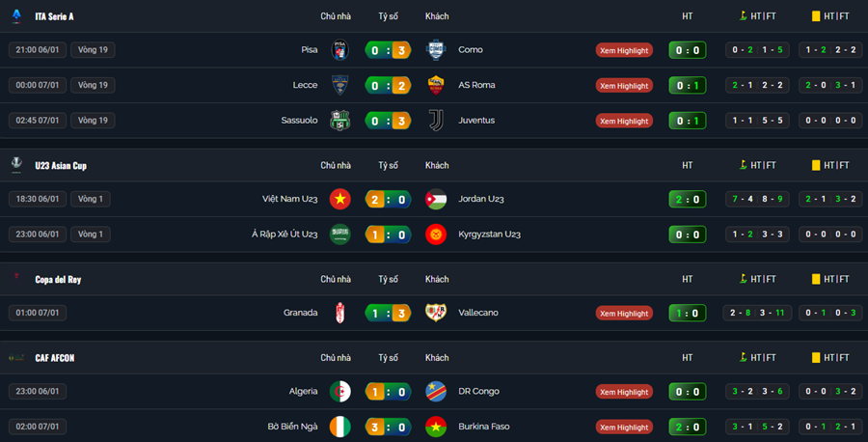The height and width of the screenshot is (442, 868).
Task: Click the Sassuolo club crest
Action: (x=339, y=121)
